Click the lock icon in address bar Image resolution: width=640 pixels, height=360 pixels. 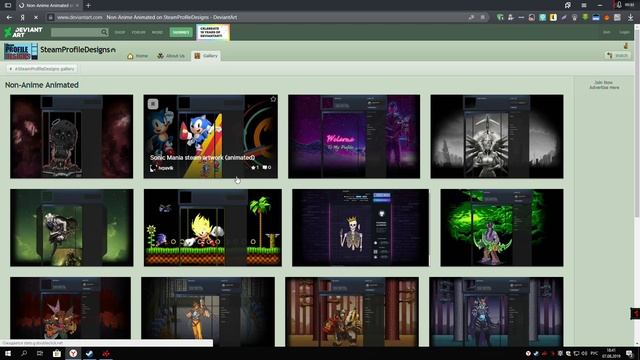click(x=51, y=18)
